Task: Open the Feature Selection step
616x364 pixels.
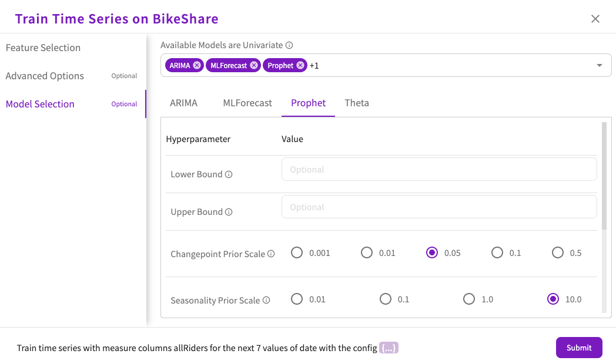Action: [x=73, y=48]
